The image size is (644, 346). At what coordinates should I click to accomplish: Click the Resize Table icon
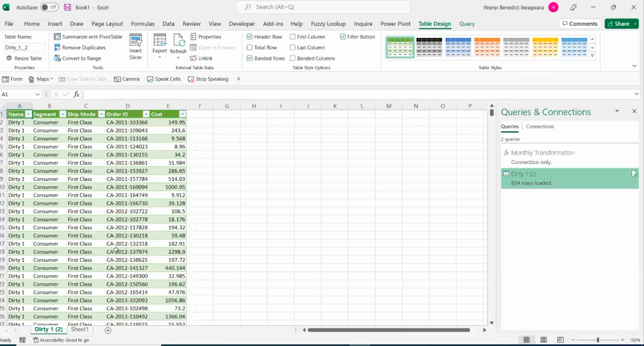9,58
